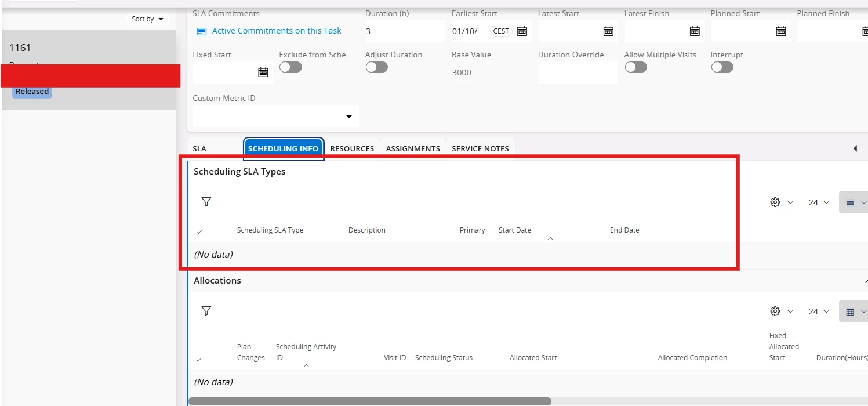Open settings gear for Scheduling SLA Types
This screenshot has height=406, width=868.
[x=781, y=202]
